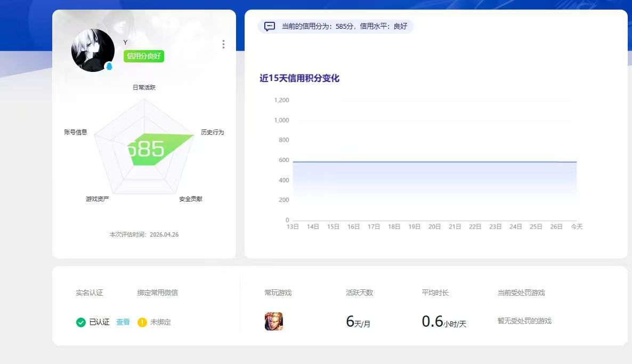Viewport: 632px width, 364px height.
Task: Click the 信用分良好 green badge
Action: coord(143,55)
